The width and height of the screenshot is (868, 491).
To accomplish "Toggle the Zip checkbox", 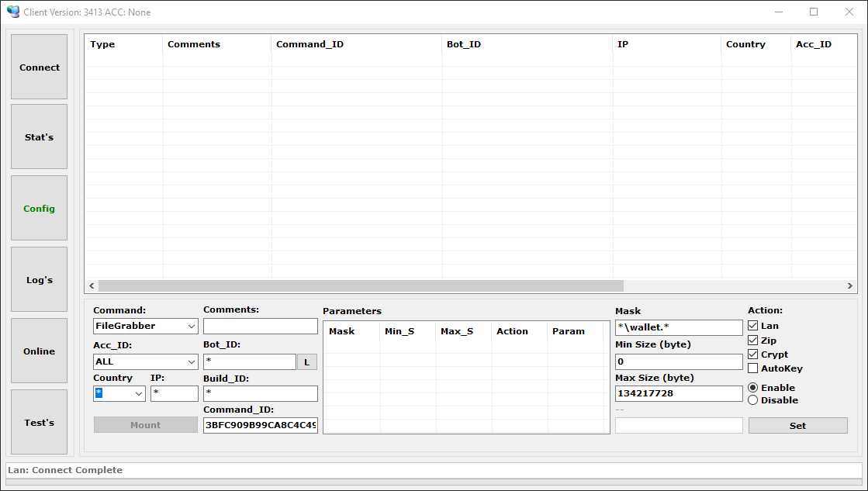I will point(752,341).
